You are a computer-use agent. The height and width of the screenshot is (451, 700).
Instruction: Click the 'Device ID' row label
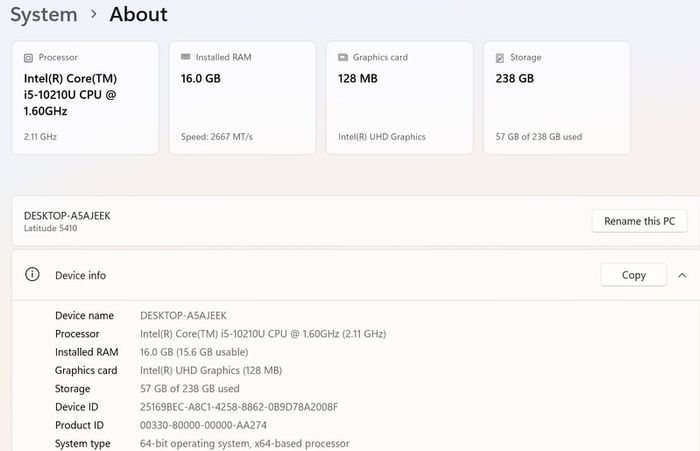(76, 407)
